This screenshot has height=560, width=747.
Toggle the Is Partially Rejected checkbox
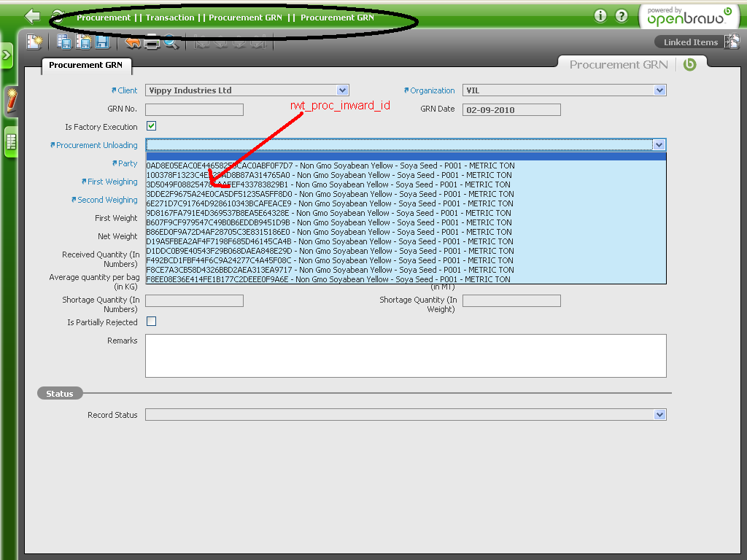(x=152, y=322)
